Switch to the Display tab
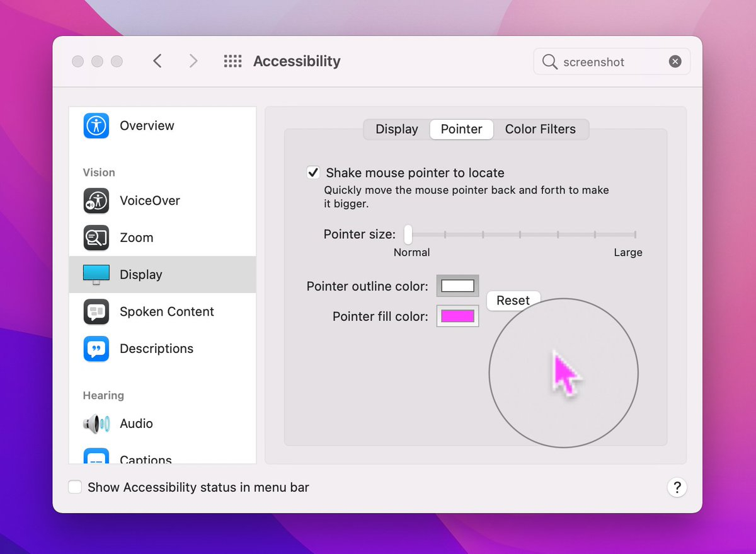The height and width of the screenshot is (554, 756). pos(396,129)
